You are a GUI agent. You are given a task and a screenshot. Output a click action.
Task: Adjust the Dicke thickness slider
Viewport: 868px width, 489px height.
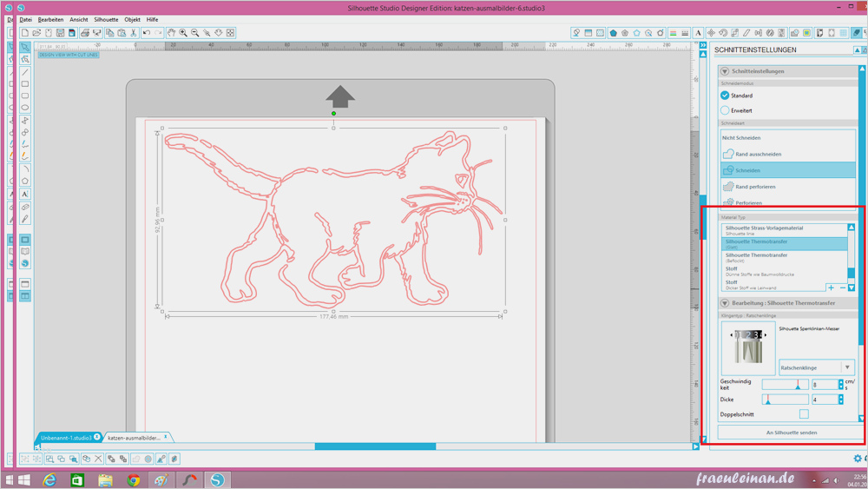click(785, 400)
